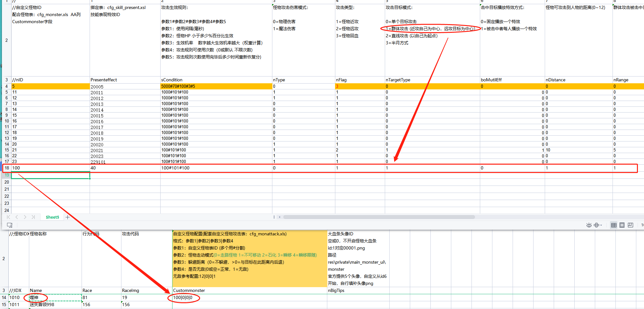The height and width of the screenshot is (309, 644).
Task: Open the Sheet5 tab
Action: point(52,217)
